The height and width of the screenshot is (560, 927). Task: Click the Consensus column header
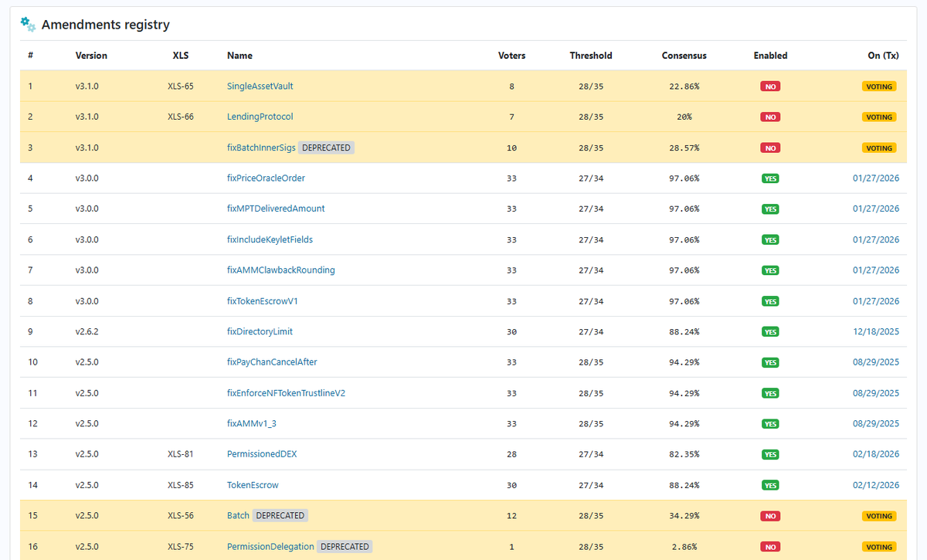(x=684, y=56)
